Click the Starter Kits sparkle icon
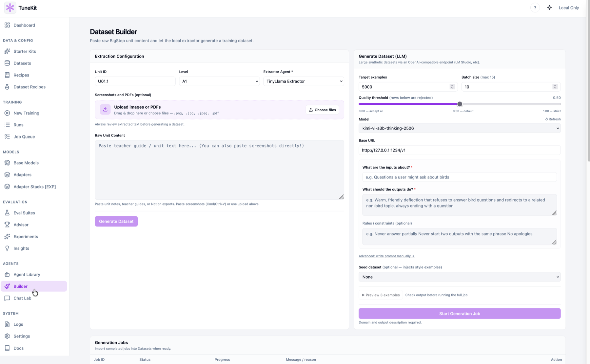590x364 pixels. 7,51
